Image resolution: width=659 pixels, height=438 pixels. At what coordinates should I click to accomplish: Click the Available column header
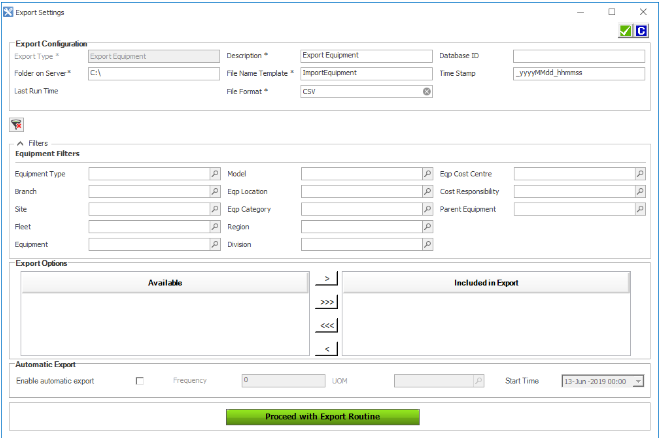165,282
